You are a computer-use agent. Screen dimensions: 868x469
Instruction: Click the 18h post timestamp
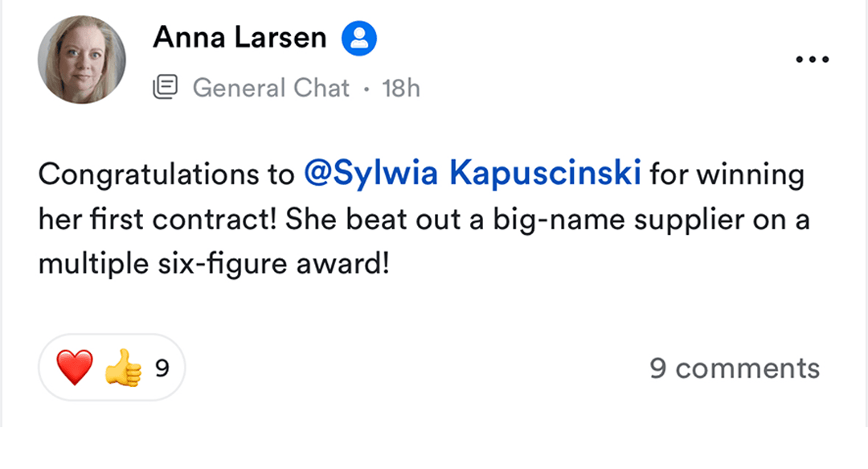point(401,88)
